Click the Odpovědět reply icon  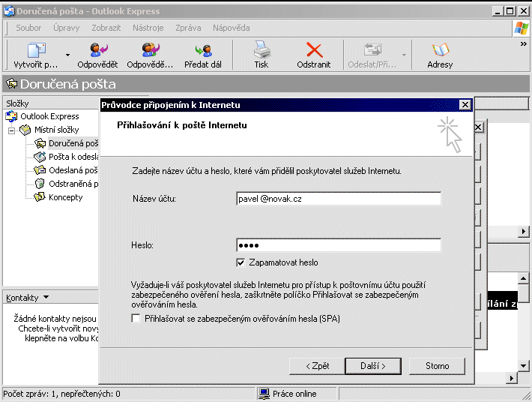coord(98,50)
